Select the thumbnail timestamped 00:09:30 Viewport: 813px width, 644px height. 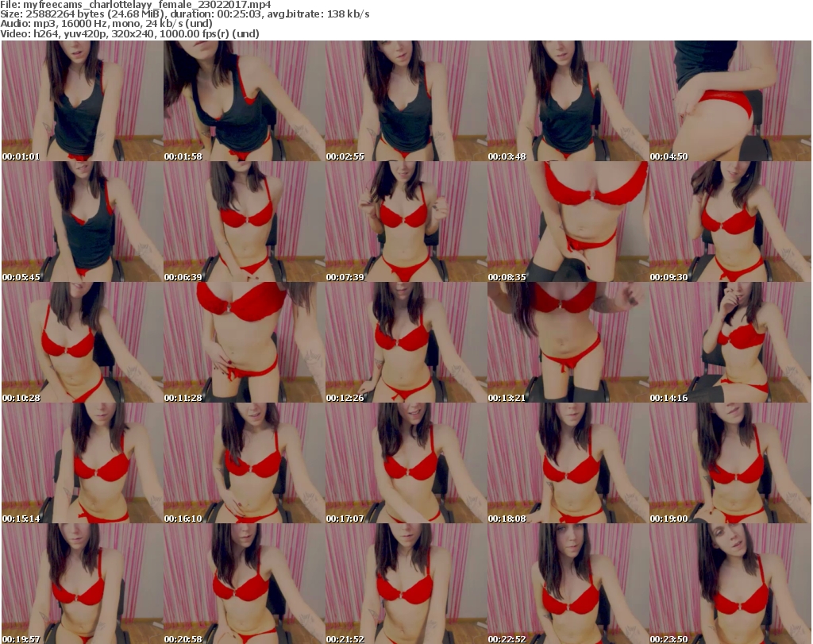click(x=730, y=222)
